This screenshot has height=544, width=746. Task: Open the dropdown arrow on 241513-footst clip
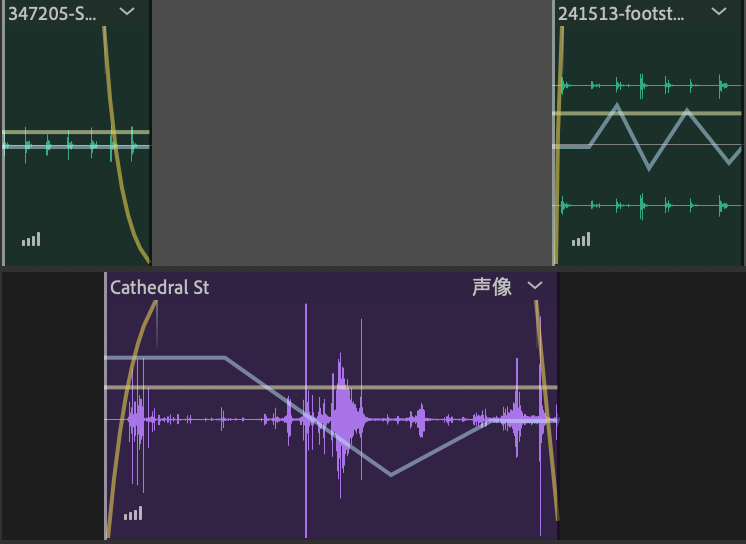click(719, 12)
